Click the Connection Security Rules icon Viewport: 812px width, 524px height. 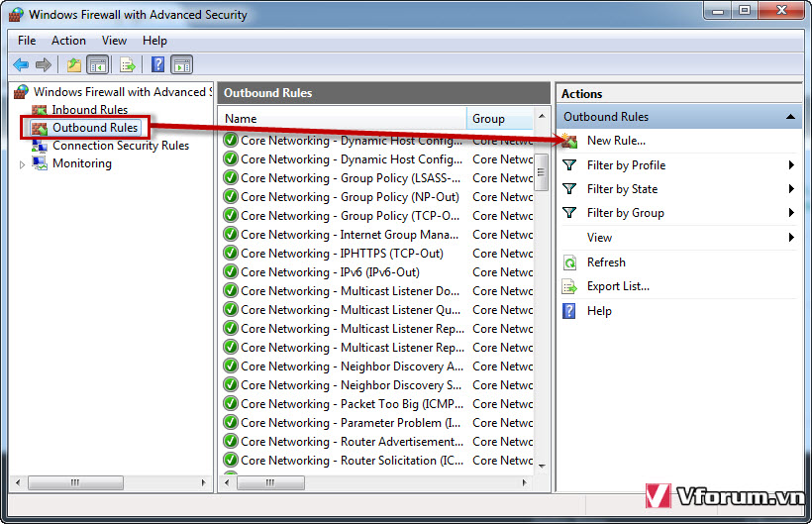40,146
